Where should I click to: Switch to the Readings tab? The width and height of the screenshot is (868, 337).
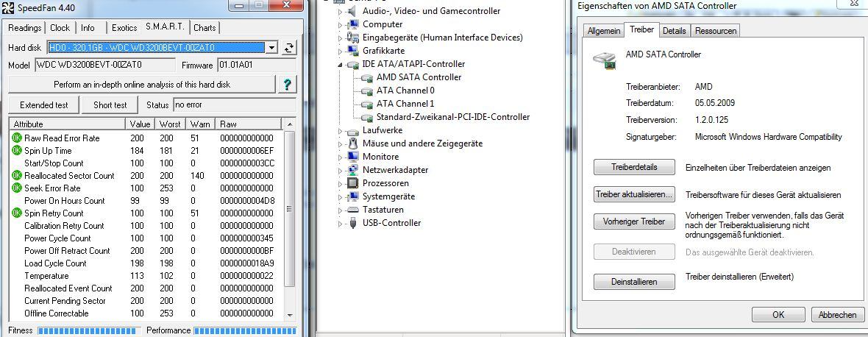(x=25, y=28)
